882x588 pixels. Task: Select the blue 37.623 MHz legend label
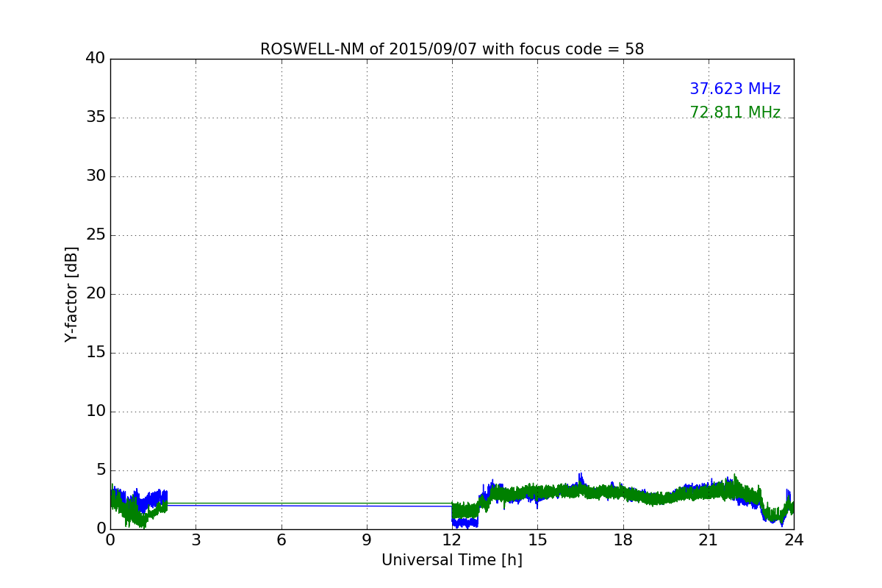tap(735, 89)
